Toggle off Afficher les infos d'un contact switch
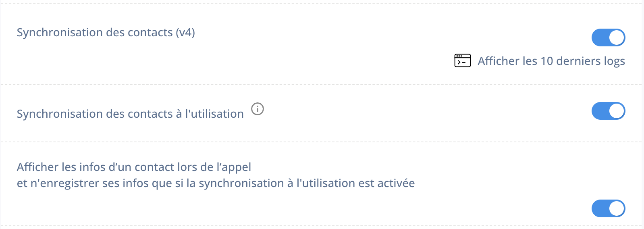 click(x=609, y=208)
